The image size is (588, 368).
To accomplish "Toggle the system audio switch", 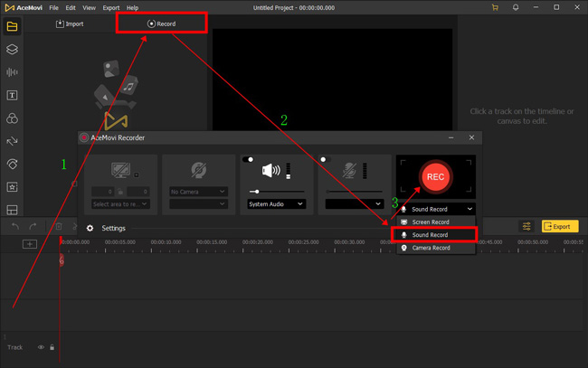I will pyautogui.click(x=248, y=159).
